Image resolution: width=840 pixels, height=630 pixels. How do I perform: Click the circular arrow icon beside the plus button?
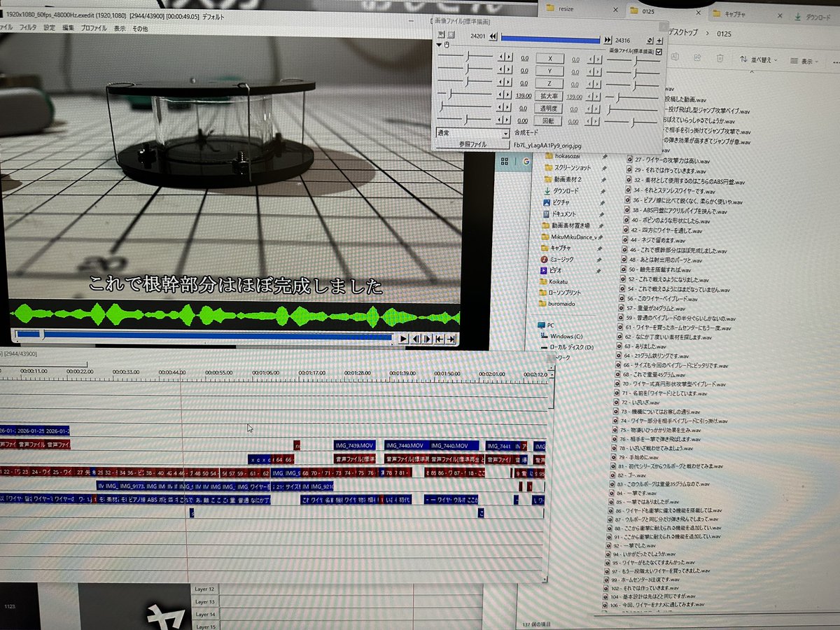click(x=651, y=41)
